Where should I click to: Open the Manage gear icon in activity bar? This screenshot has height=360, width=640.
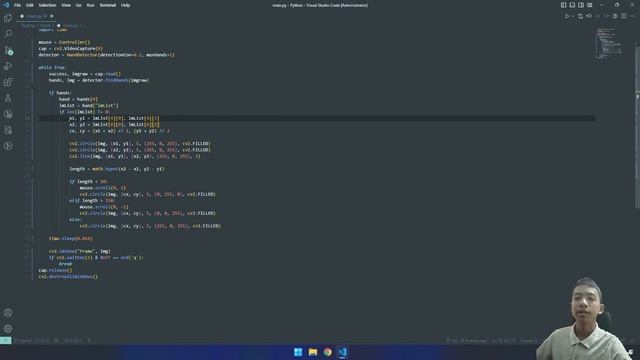click(x=8, y=329)
